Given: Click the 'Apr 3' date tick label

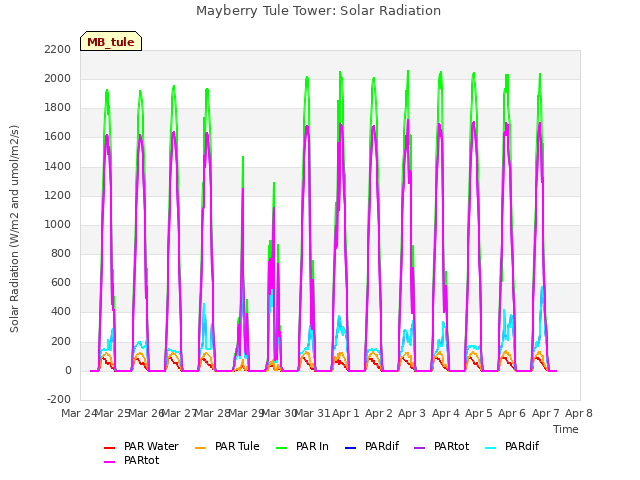Looking at the screenshot, I should click(x=412, y=413).
